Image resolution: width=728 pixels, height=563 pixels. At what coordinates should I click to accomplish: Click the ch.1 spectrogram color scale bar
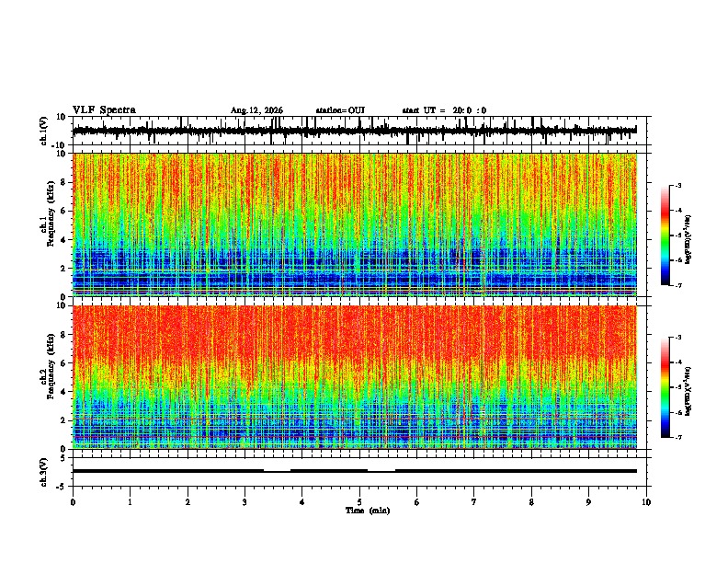pos(665,236)
